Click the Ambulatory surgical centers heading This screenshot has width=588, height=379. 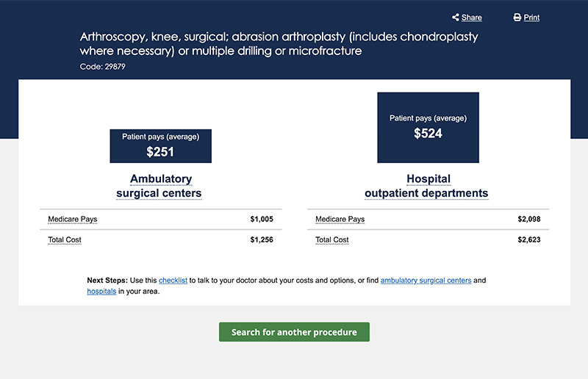[159, 186]
